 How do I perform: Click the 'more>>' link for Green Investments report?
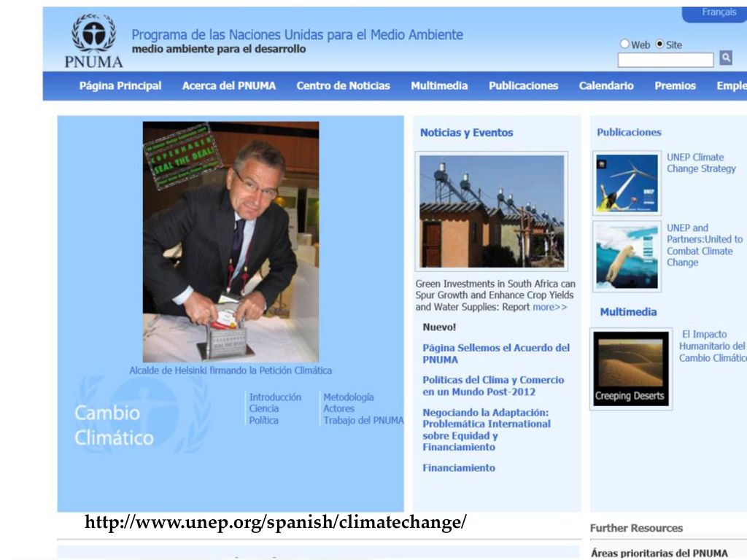[x=550, y=307]
